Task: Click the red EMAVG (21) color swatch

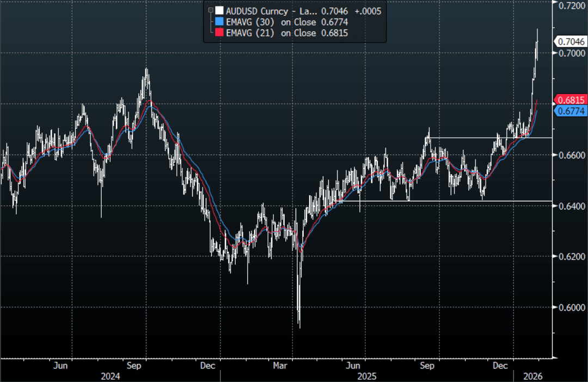Action: tap(219, 33)
